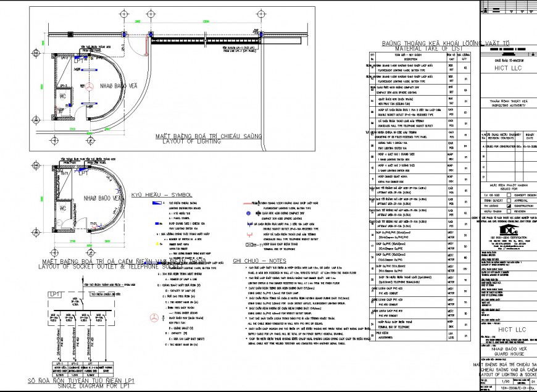The image size is (537, 392).
Task: Click the DCC certification logo in title block
Action: (x=507, y=230)
